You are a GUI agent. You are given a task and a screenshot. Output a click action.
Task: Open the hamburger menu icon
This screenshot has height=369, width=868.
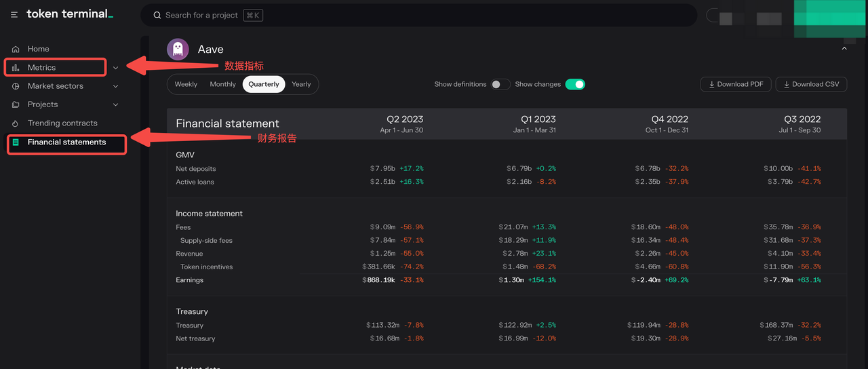coord(14,14)
